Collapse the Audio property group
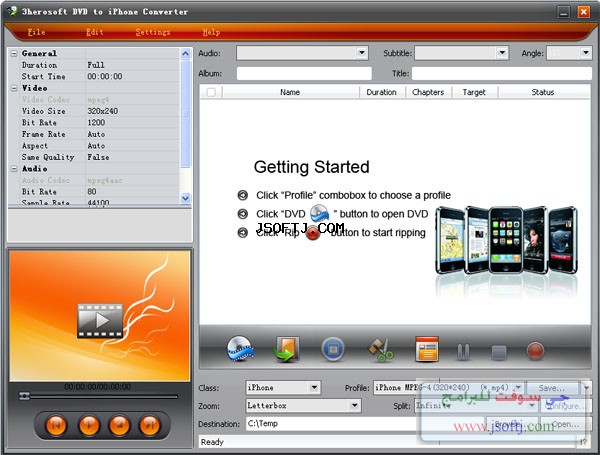The image size is (600, 455). point(14,168)
